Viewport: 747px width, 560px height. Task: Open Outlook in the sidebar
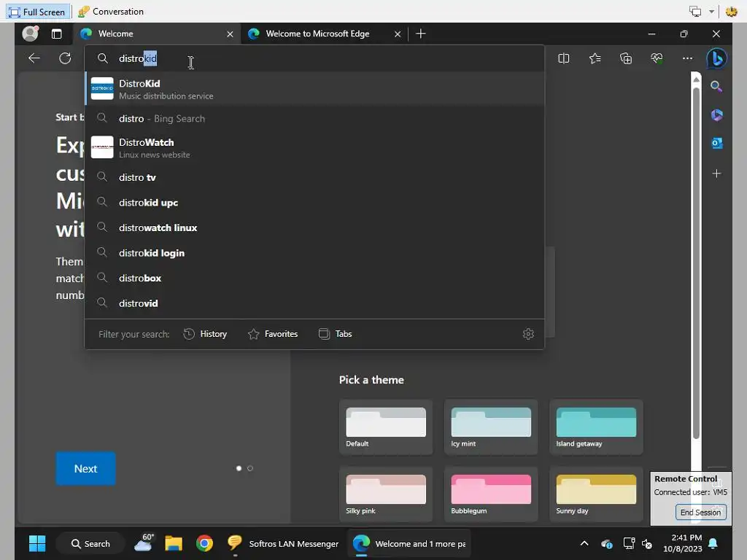(x=716, y=143)
